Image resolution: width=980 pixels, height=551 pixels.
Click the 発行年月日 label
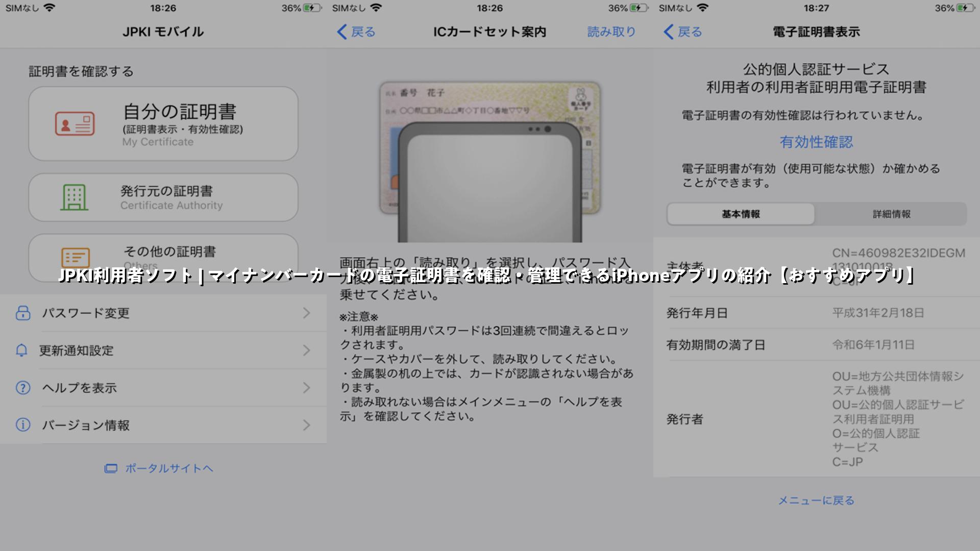(697, 313)
